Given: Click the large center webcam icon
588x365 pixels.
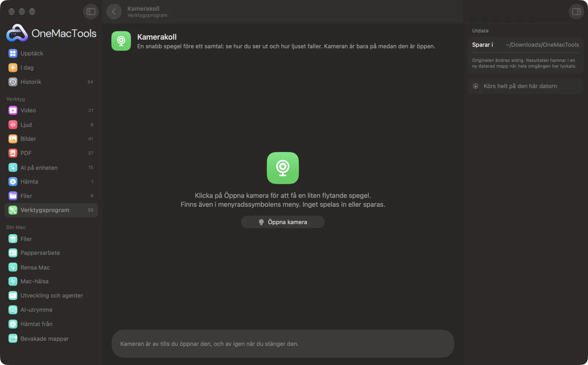Looking at the screenshot, I should click(x=283, y=168).
